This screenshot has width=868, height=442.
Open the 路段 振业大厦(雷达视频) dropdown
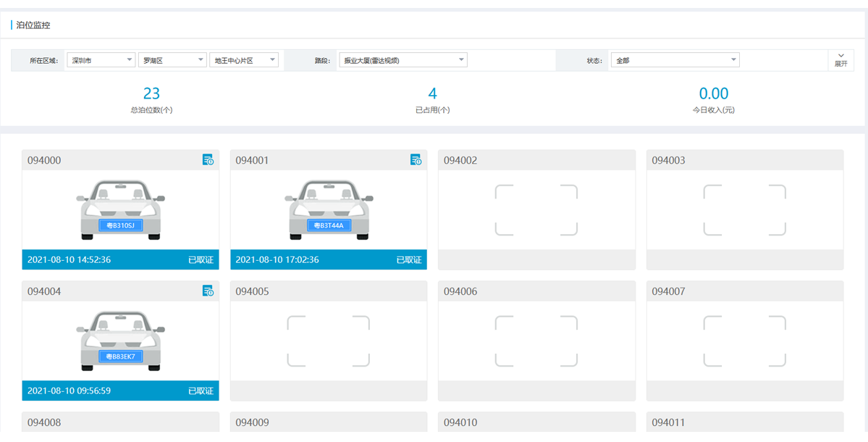(x=403, y=60)
